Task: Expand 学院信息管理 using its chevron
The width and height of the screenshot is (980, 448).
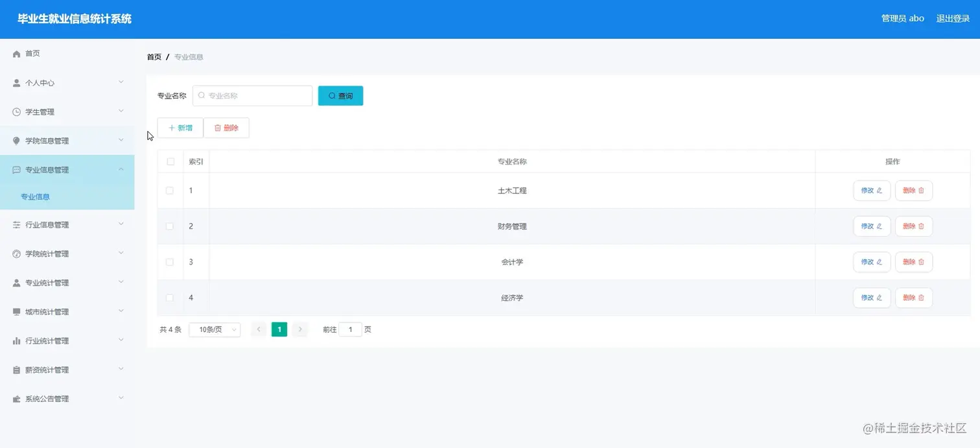Action: (x=121, y=140)
